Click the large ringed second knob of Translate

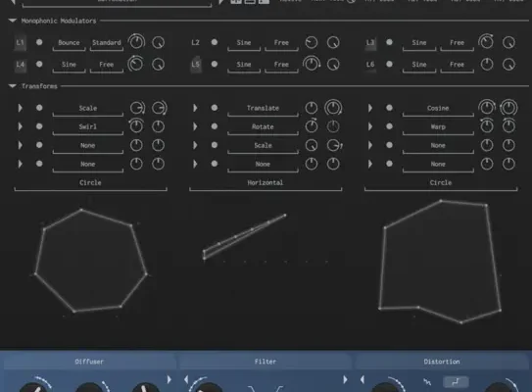pyautogui.click(x=333, y=108)
